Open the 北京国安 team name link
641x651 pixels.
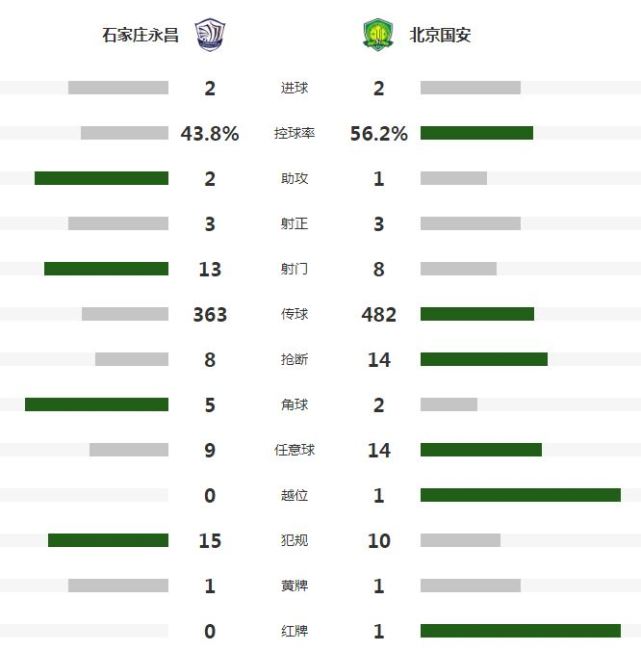(440, 35)
